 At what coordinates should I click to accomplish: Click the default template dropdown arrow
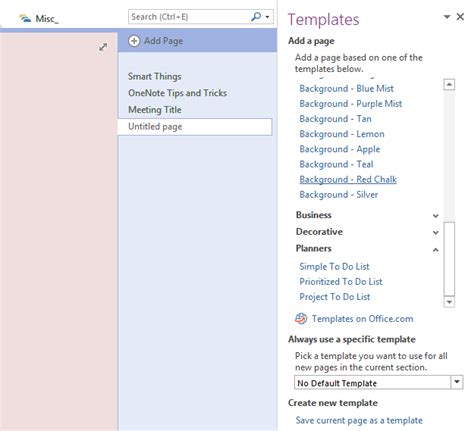(x=457, y=382)
